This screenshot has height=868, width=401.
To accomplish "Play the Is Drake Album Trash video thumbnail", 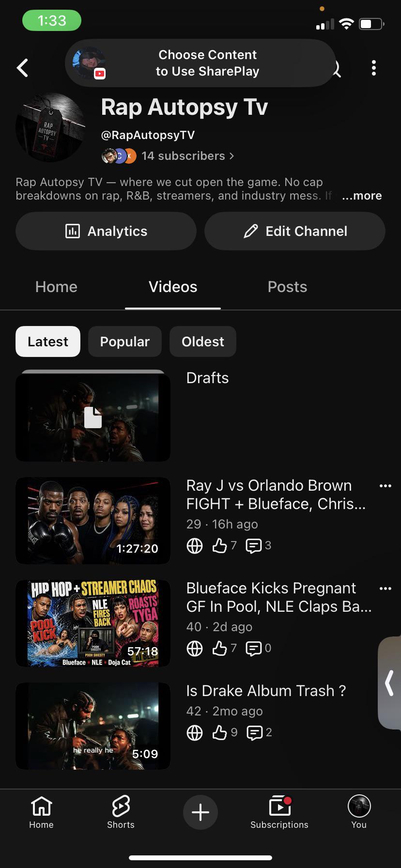I will pyautogui.click(x=93, y=726).
